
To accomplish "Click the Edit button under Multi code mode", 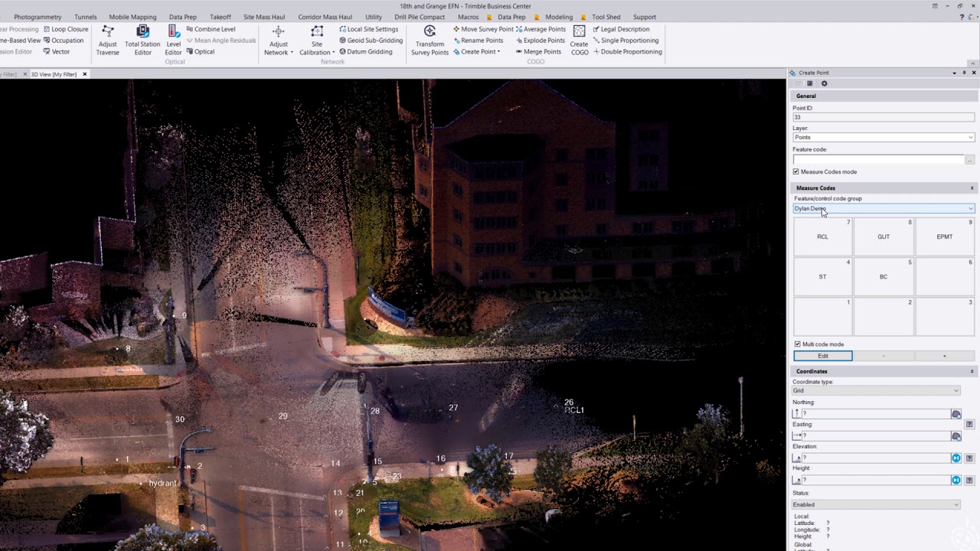I will coord(823,356).
